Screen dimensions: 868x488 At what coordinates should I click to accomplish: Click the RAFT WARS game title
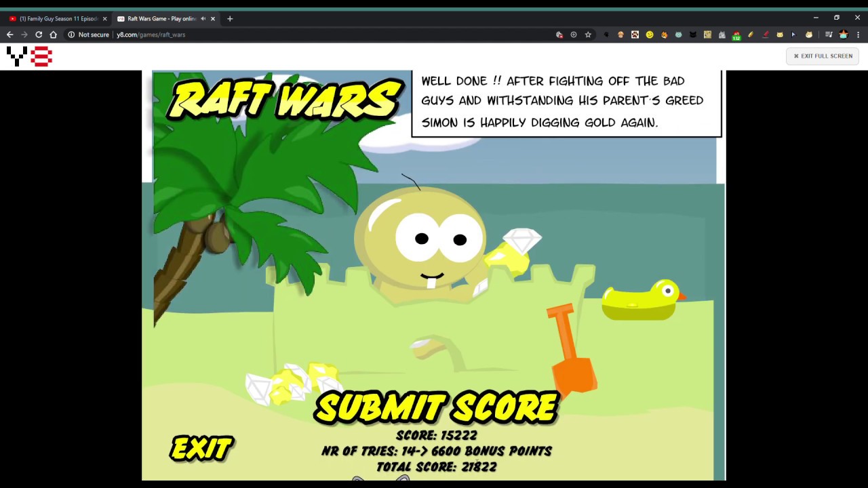pyautogui.click(x=285, y=100)
